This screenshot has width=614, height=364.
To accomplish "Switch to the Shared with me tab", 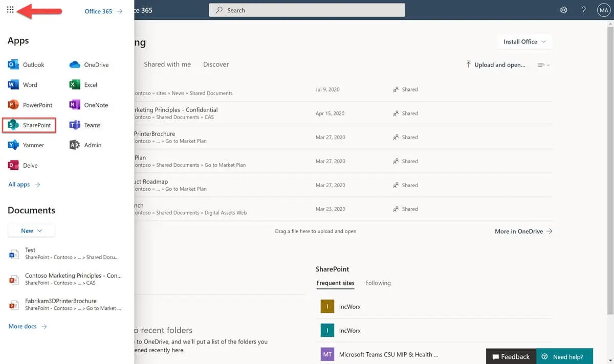I will (167, 64).
